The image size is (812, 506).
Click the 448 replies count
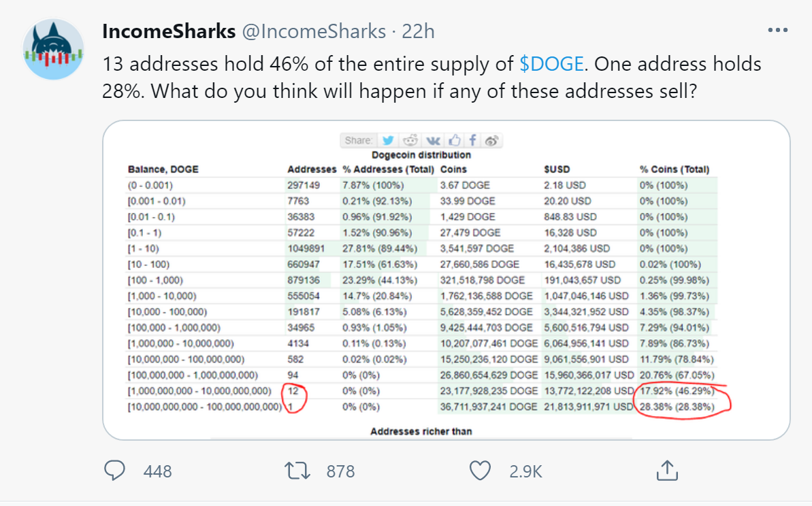tap(158, 471)
